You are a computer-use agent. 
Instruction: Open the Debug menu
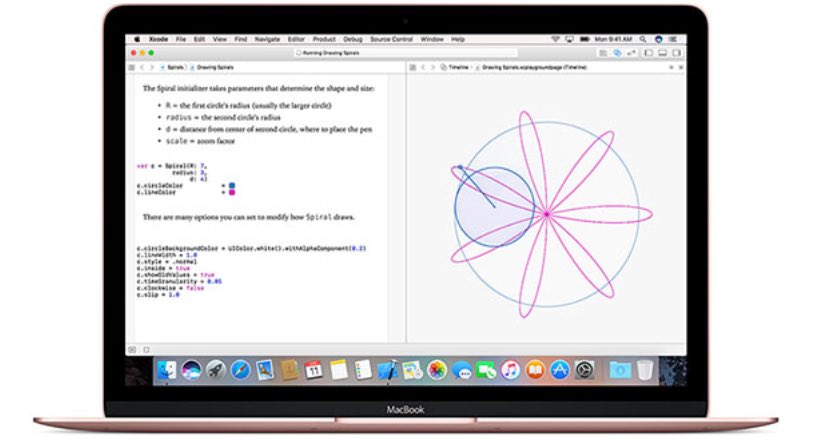[x=353, y=39]
